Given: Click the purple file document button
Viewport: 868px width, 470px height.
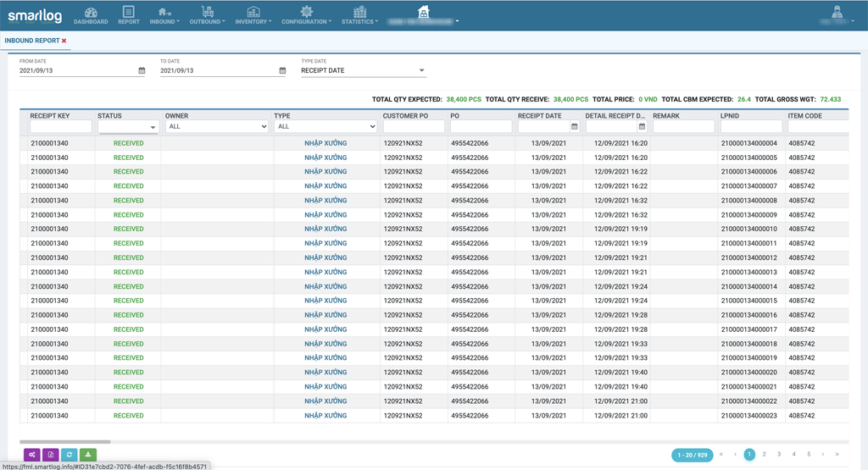Looking at the screenshot, I should pos(51,455).
